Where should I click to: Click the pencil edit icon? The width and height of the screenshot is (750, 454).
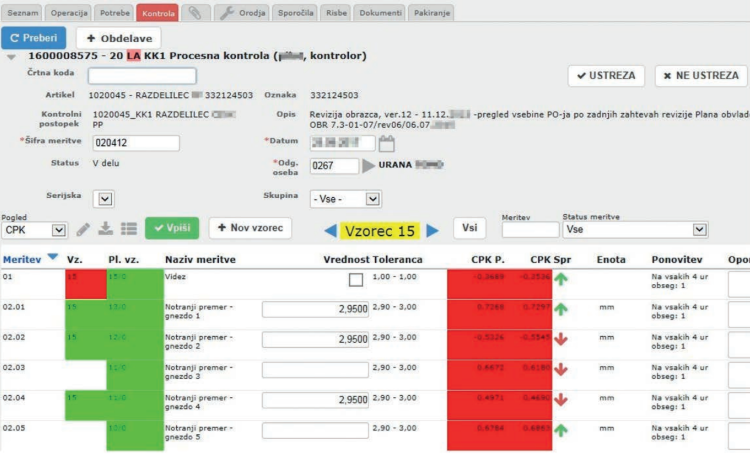(x=83, y=230)
